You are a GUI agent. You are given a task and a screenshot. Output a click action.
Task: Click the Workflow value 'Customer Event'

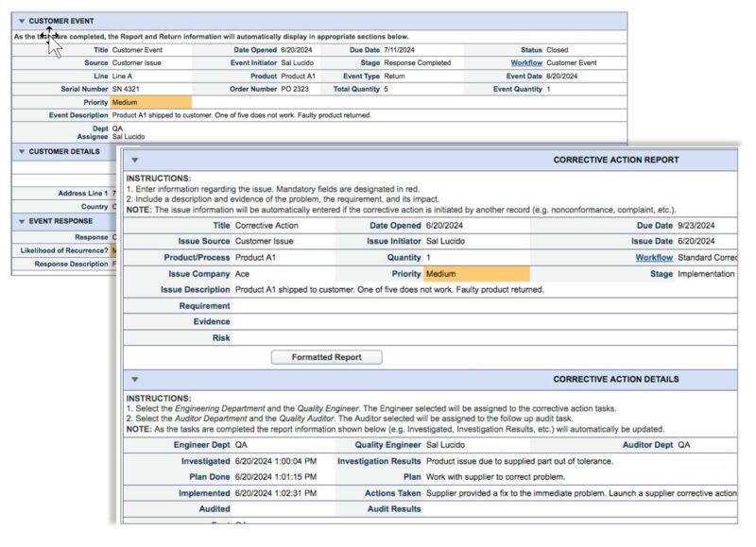click(572, 63)
